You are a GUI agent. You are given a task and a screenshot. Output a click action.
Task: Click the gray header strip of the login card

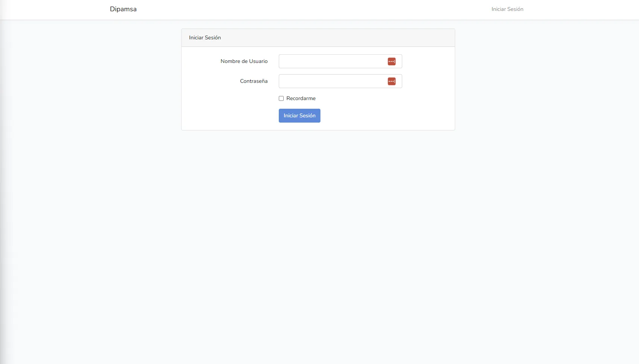point(338,38)
